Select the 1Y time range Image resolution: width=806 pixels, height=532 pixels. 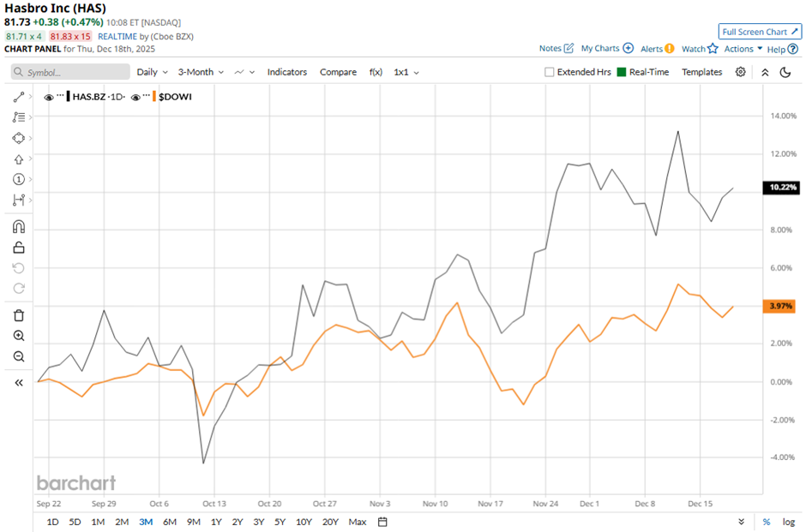coord(216,522)
